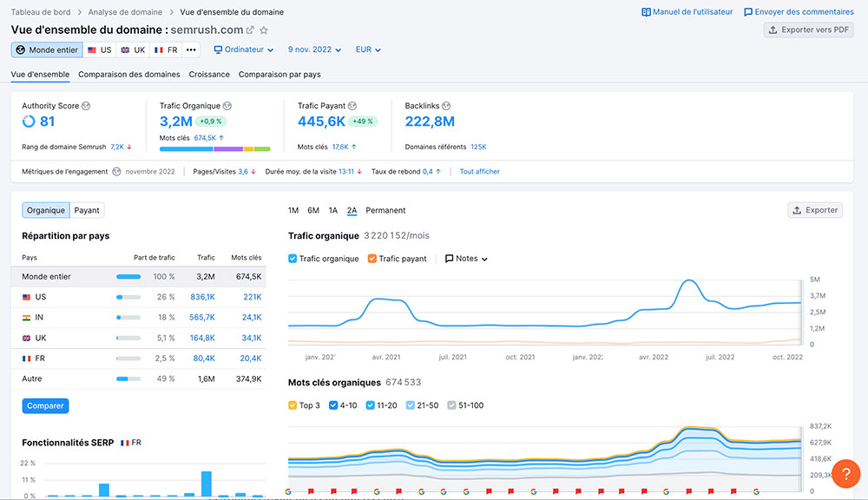This screenshot has height=500, width=868.
Task: Open the more countries ellipsis menu
Action: [191, 49]
